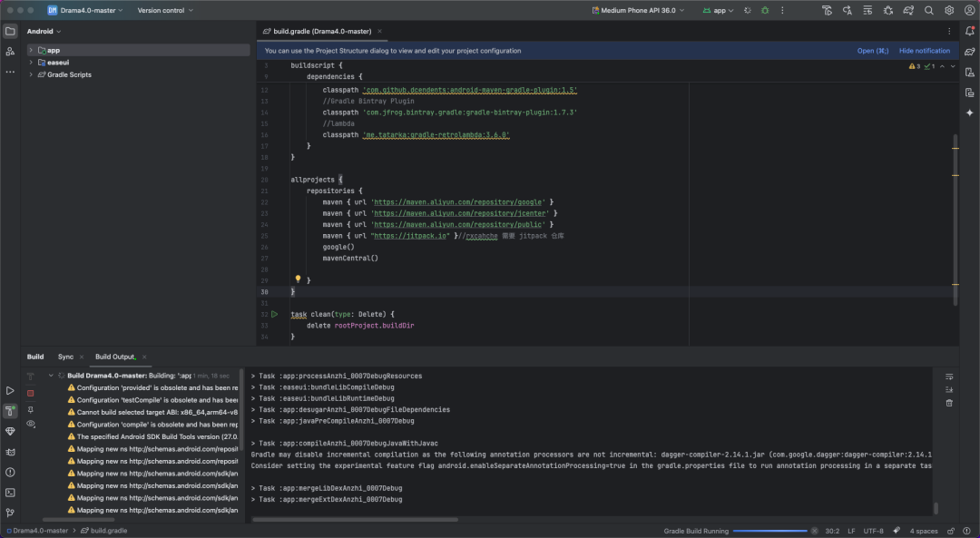Click the Gradle Build Running progress bar
The height and width of the screenshot is (538, 980).
click(769, 531)
